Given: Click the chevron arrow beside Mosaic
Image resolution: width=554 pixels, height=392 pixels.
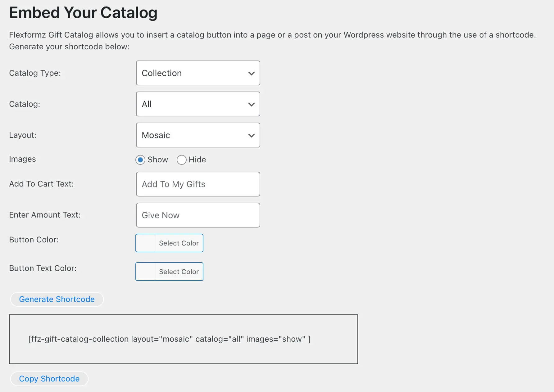Looking at the screenshot, I should click(x=251, y=135).
